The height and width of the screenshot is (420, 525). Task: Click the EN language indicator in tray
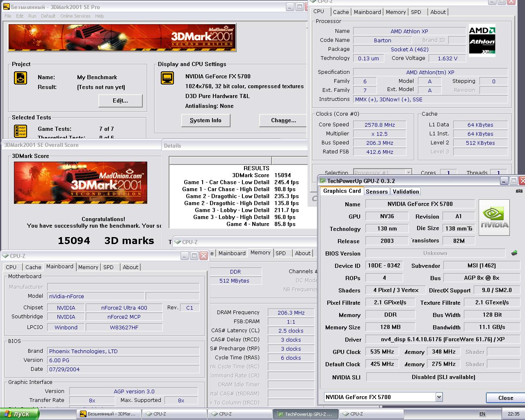(x=482, y=414)
